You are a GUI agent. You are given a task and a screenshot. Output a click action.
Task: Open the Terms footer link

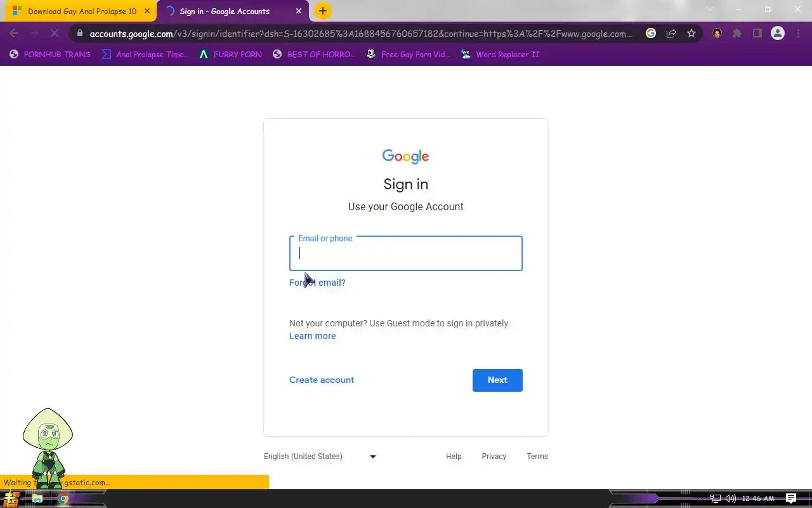click(x=537, y=457)
